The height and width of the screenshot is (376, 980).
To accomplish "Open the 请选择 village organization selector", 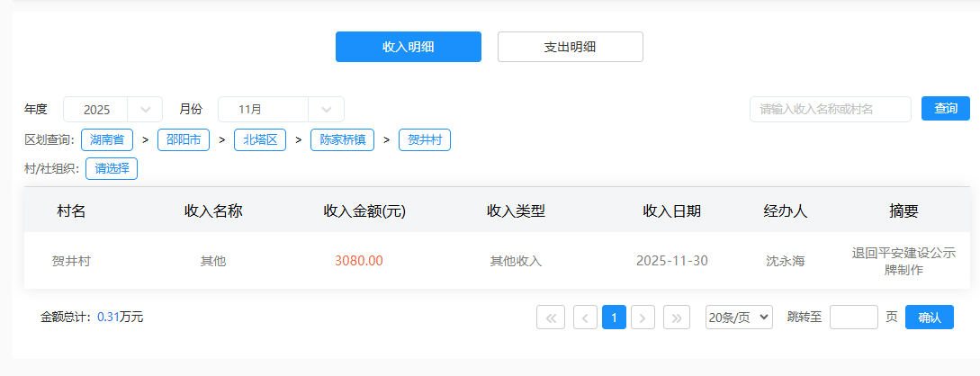I will tap(112, 168).
